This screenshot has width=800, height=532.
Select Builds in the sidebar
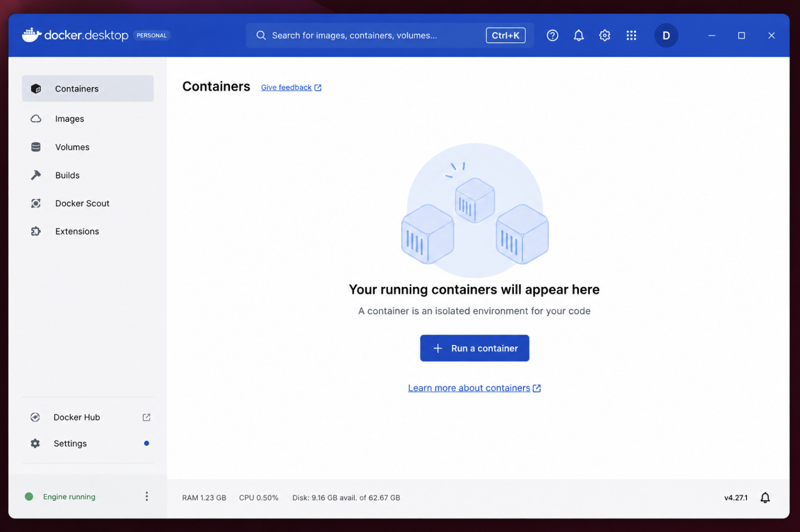pyautogui.click(x=88, y=175)
